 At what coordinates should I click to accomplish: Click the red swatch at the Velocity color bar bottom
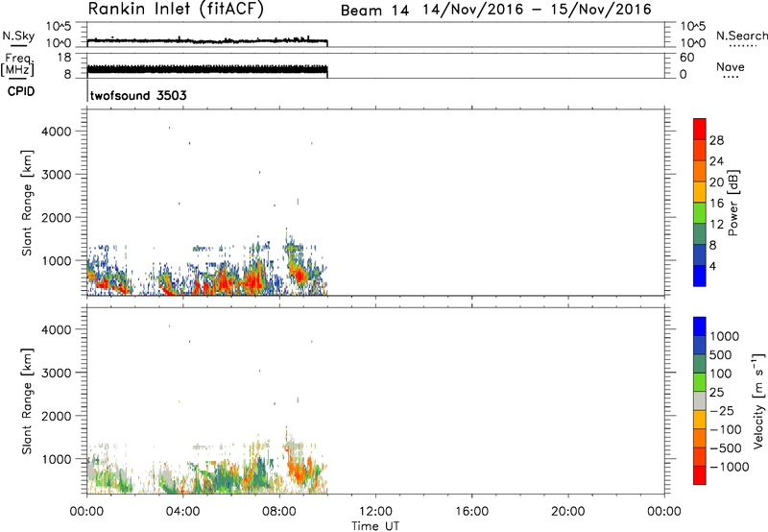[700, 475]
